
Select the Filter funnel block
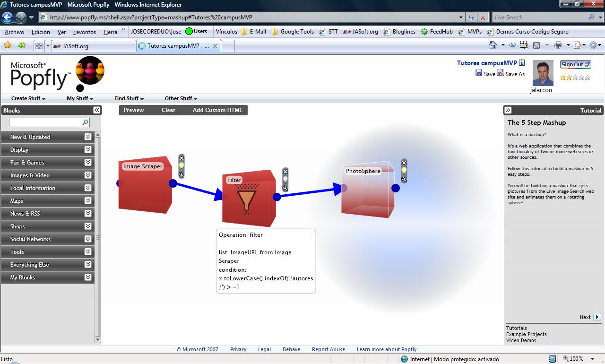[249, 199]
